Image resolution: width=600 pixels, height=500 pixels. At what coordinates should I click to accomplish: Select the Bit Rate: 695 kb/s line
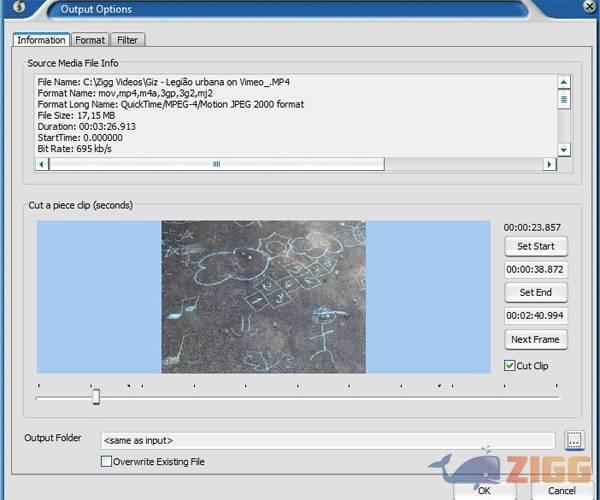[75, 149]
